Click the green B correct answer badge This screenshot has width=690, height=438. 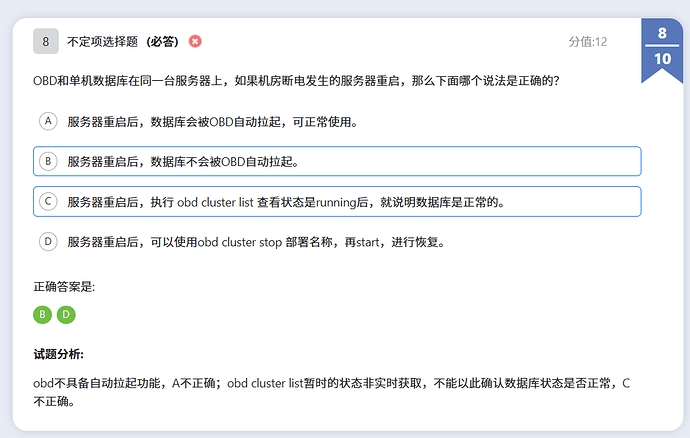point(43,315)
